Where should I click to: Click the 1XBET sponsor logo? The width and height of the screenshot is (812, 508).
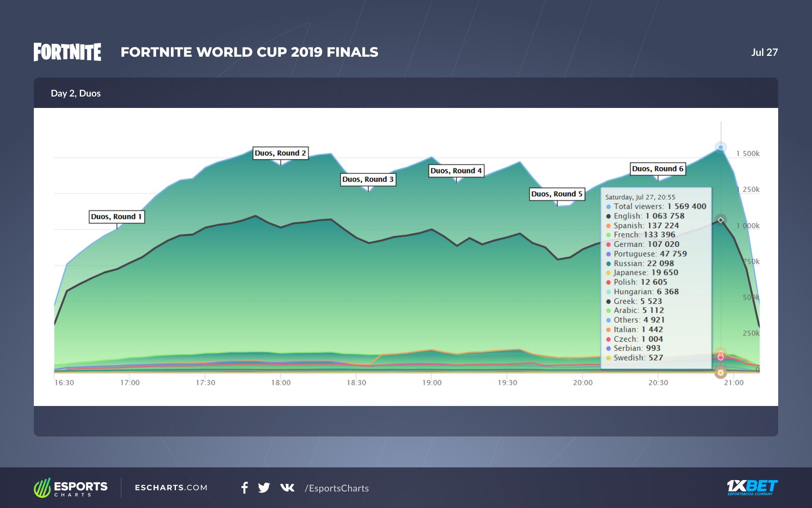click(x=752, y=487)
